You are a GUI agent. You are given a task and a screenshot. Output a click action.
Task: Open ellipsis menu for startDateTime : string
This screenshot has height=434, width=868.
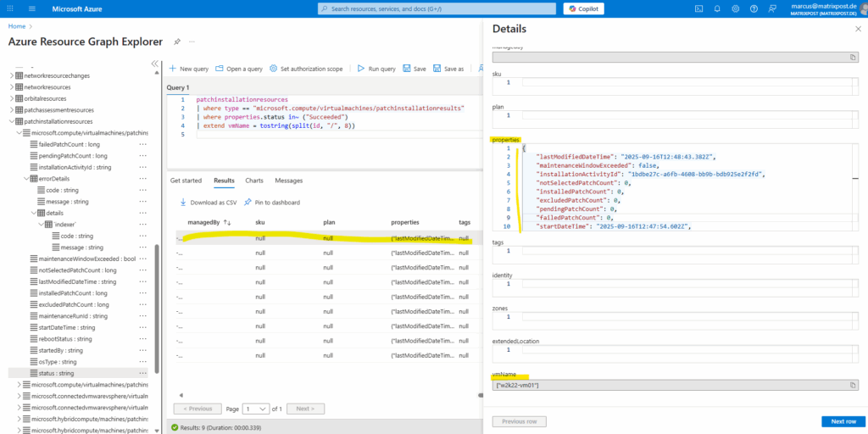pyautogui.click(x=143, y=328)
